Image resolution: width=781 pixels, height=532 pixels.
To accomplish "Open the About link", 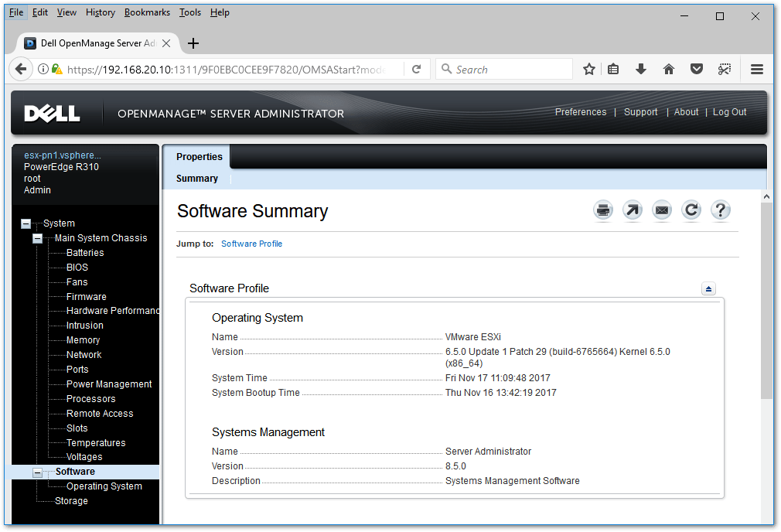I will click(686, 112).
